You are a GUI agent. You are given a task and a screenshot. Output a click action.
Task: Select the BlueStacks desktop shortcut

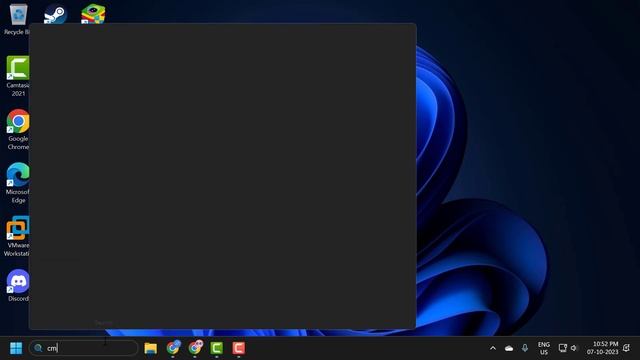coord(93,13)
